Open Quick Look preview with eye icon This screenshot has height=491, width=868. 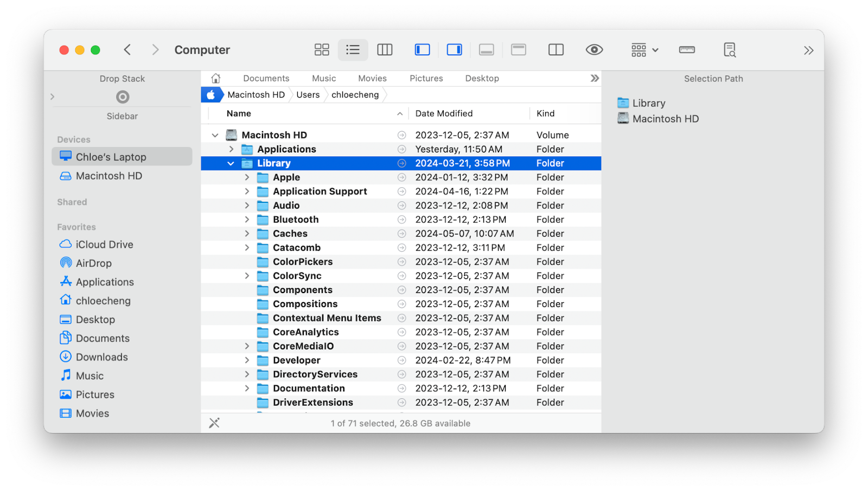(593, 49)
